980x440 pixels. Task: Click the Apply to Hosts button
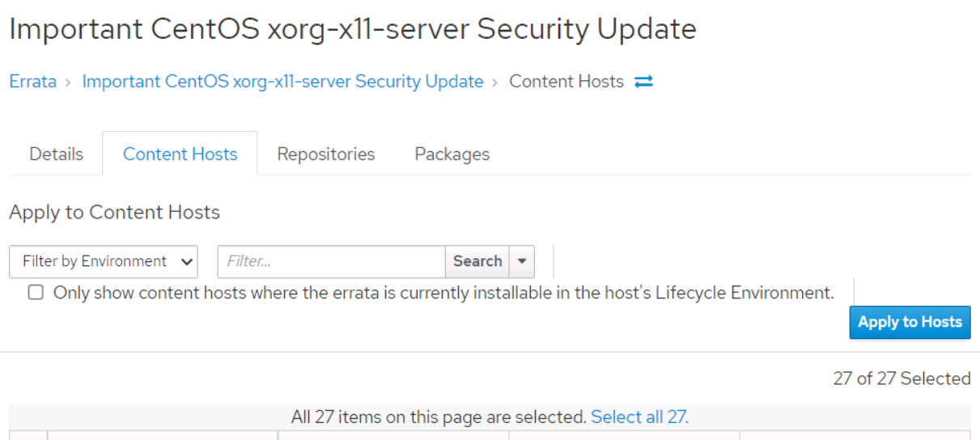point(910,322)
